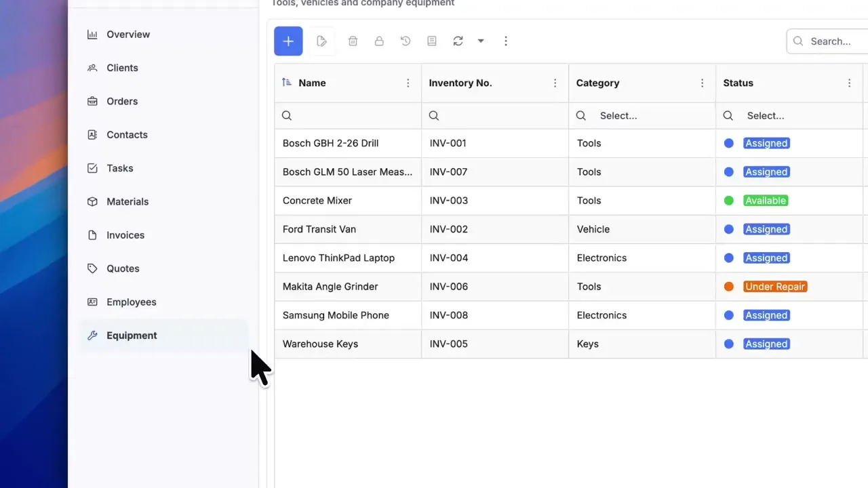Viewport: 868px width, 488px height.
Task: Expand the dropdown arrow beside refresh
Action: (x=480, y=41)
